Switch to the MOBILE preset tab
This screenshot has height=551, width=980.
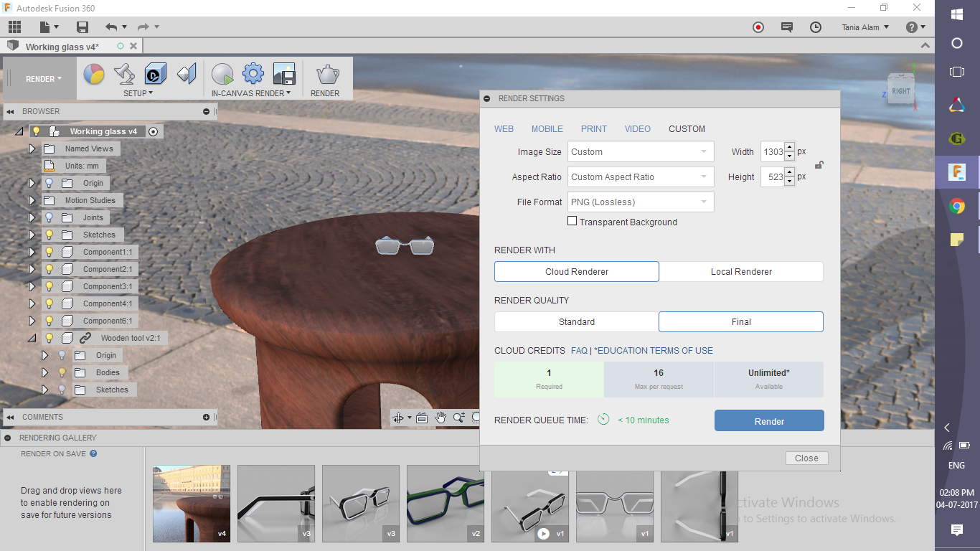click(x=547, y=129)
